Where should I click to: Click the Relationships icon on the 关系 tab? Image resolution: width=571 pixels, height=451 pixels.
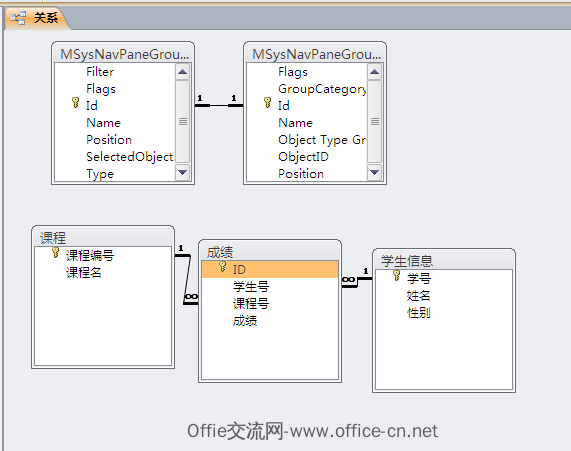point(18,18)
